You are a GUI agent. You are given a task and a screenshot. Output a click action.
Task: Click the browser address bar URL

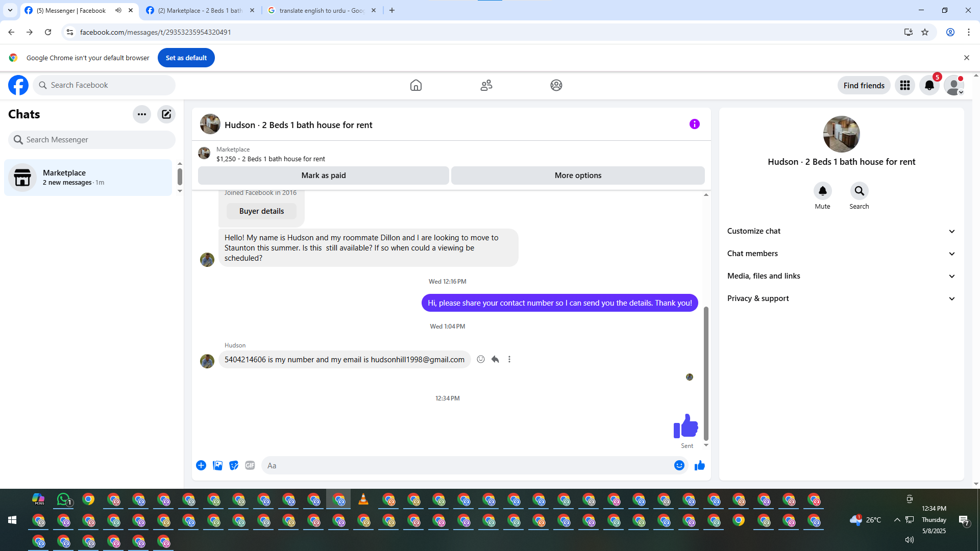[156, 32]
